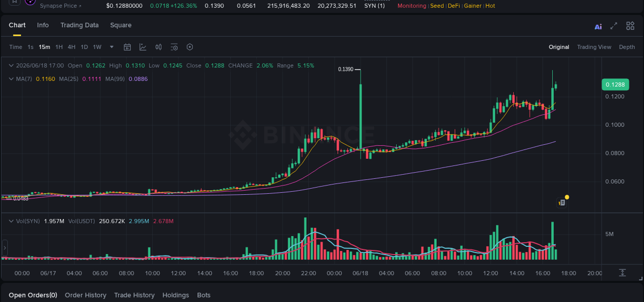Viewport: 644px width, 302px height.
Task: Click the favorite star icon beside Synapse
Action: pos(14,2)
